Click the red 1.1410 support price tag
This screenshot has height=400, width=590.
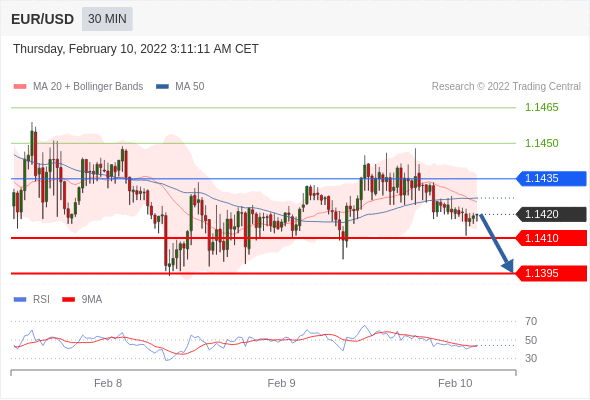[x=551, y=238]
